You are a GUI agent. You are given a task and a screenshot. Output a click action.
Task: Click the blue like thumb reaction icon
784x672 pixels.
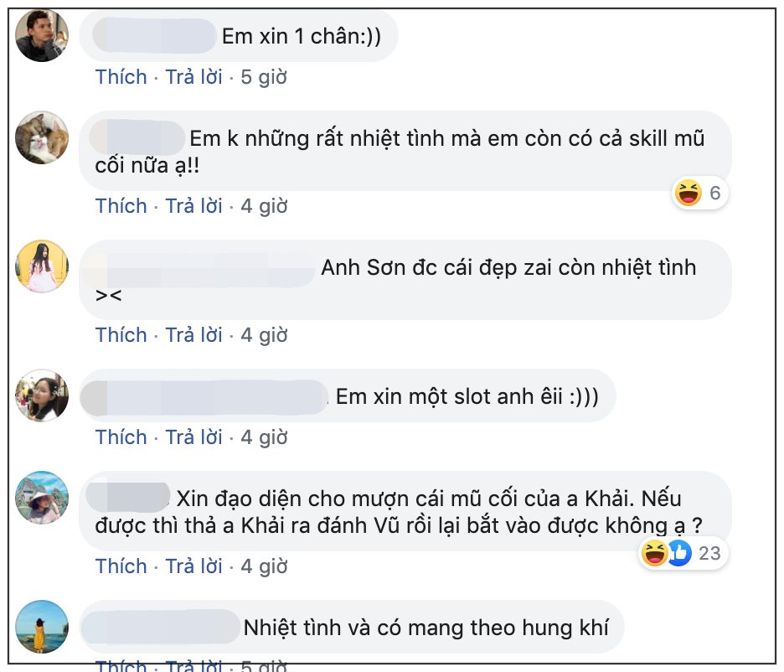(678, 553)
